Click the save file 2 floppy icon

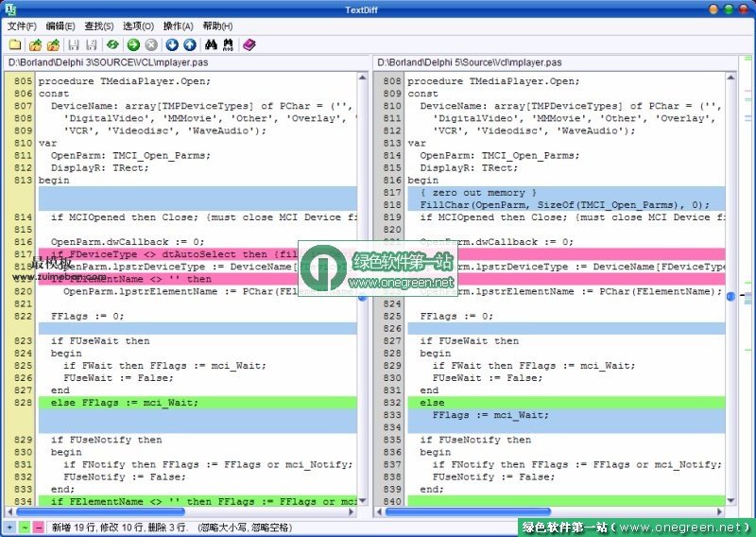point(91,44)
